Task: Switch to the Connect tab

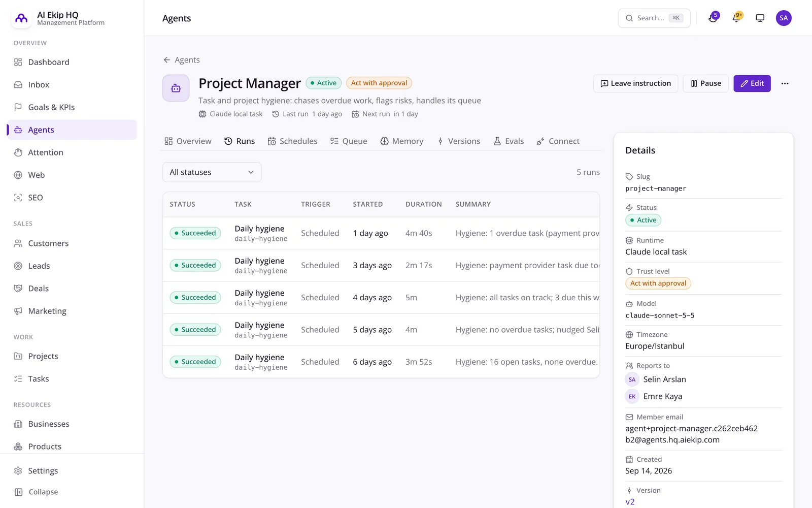Action: [558, 141]
